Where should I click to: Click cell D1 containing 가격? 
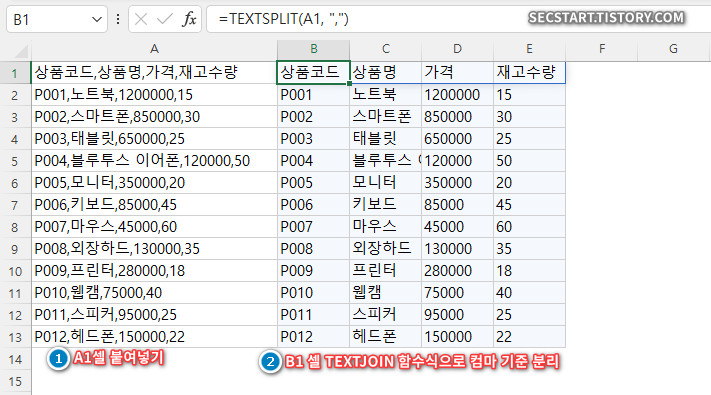tap(457, 73)
